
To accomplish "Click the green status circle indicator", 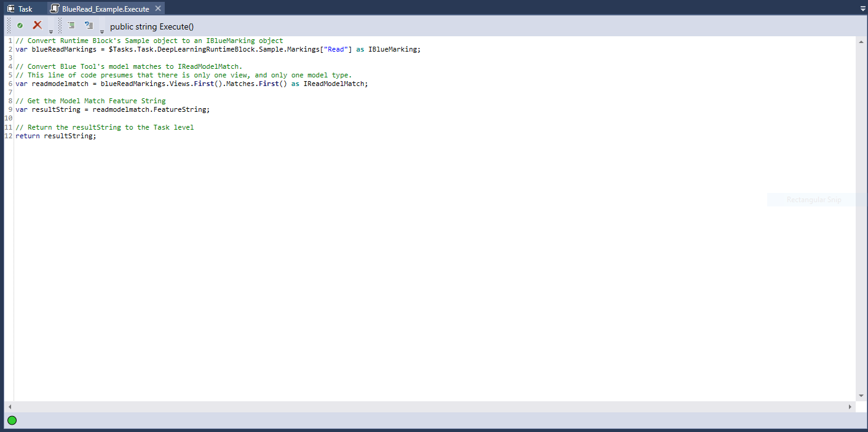I will click(x=12, y=420).
